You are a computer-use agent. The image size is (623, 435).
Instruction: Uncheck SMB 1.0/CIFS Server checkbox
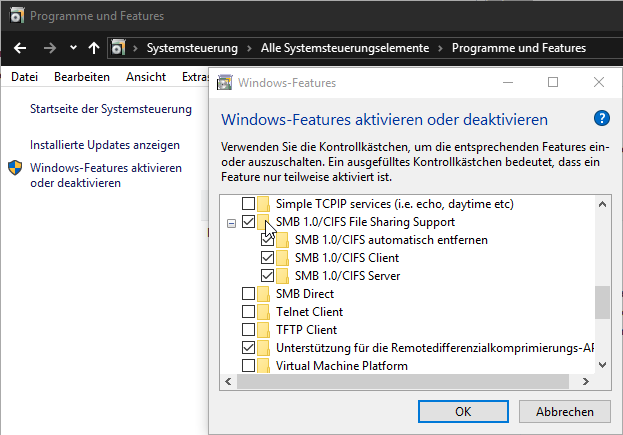click(267, 276)
